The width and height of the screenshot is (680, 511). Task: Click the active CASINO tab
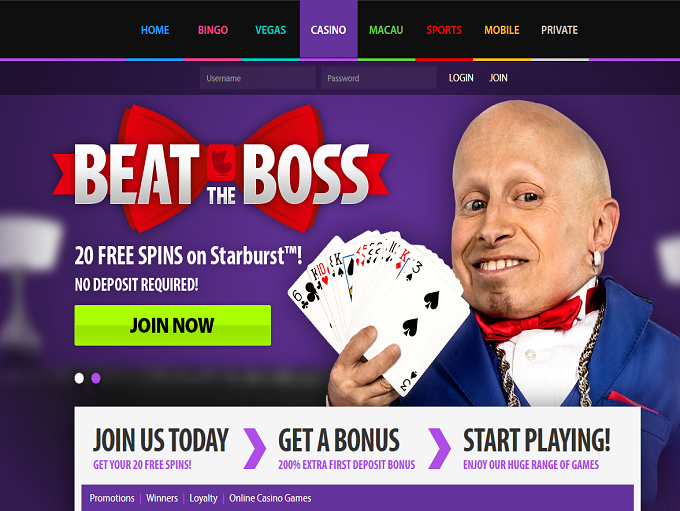pyautogui.click(x=328, y=30)
